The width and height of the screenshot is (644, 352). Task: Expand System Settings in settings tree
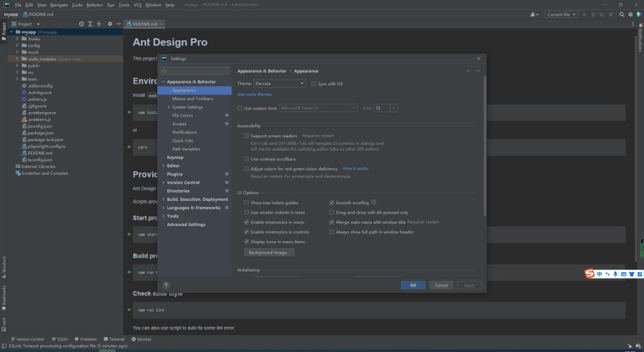pyautogui.click(x=169, y=107)
